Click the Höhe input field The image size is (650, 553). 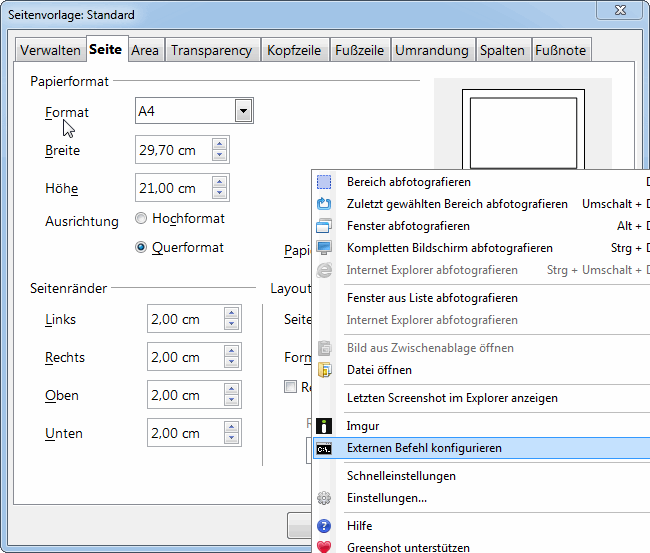tap(174, 188)
